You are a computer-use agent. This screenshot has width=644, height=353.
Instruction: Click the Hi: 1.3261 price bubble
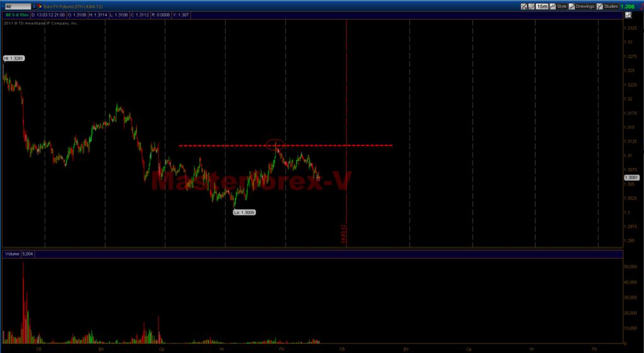click(x=14, y=59)
